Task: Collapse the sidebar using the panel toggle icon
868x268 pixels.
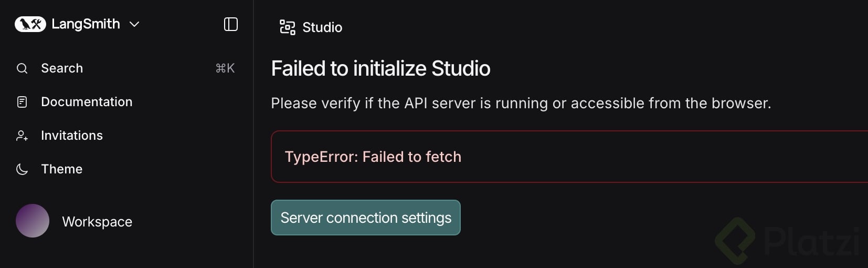Action: [231, 24]
